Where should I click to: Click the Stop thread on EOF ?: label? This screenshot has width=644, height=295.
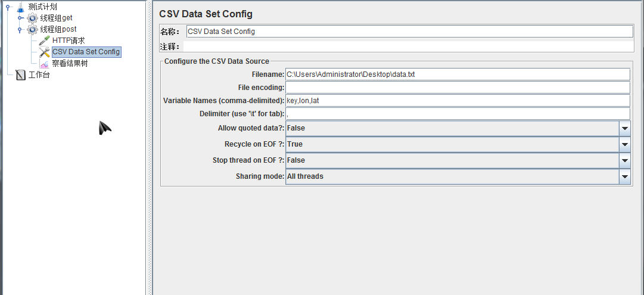click(248, 160)
